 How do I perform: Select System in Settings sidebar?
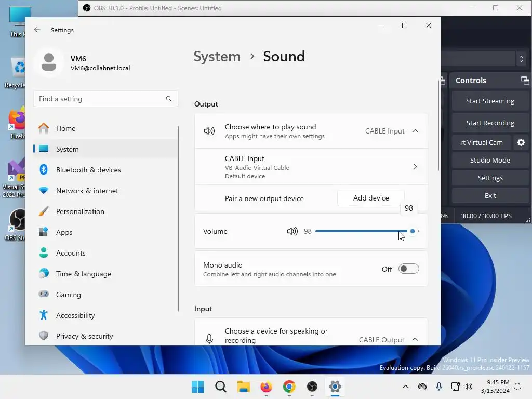pos(106,149)
